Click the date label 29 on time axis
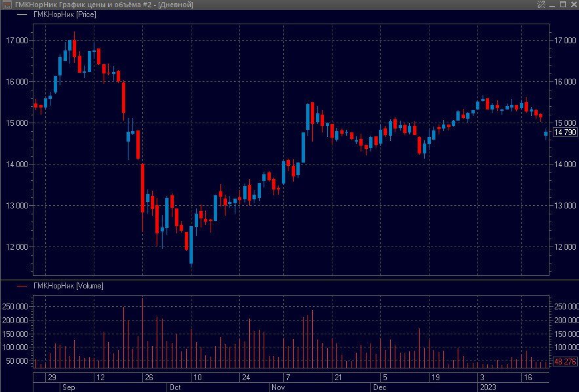579x392 pixels. pyautogui.click(x=52, y=378)
